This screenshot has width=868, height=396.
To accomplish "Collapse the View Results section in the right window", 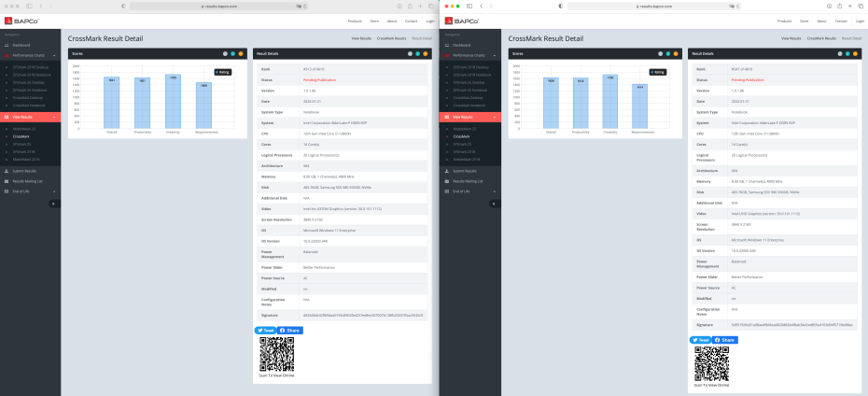I will (471, 118).
